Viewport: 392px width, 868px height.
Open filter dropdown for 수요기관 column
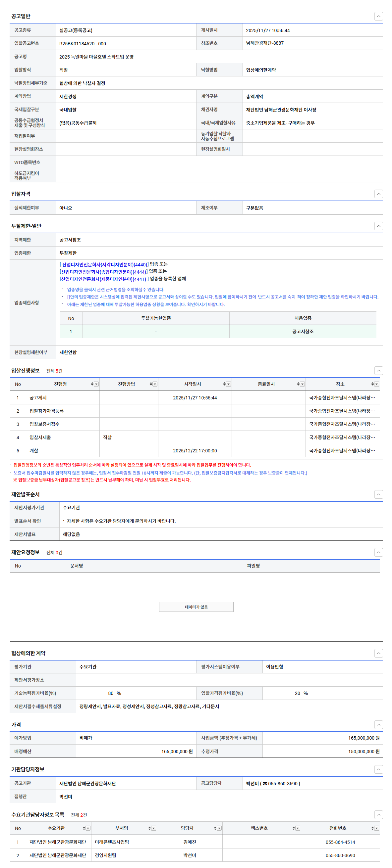coord(88,828)
